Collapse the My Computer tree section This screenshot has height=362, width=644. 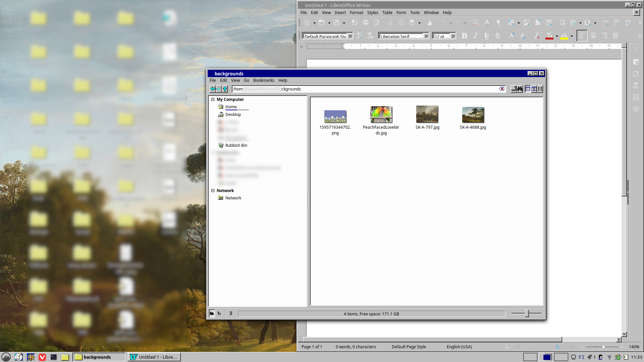tap(213, 100)
